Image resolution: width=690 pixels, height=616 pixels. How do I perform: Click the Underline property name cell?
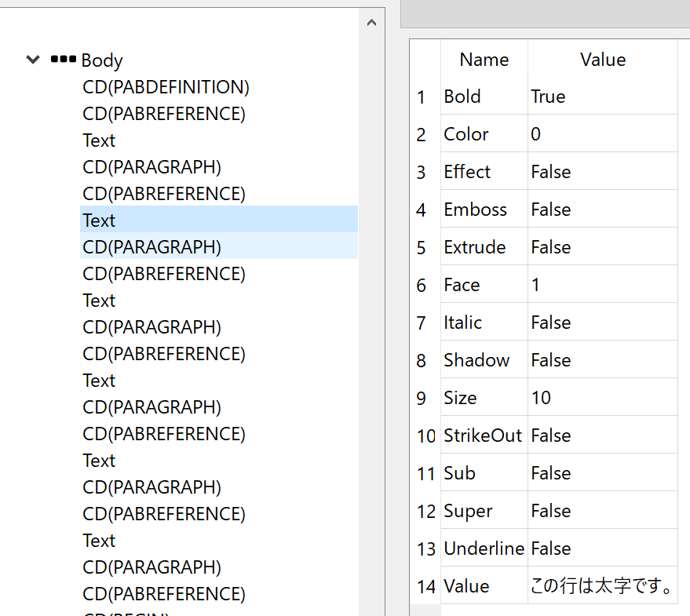(484, 549)
